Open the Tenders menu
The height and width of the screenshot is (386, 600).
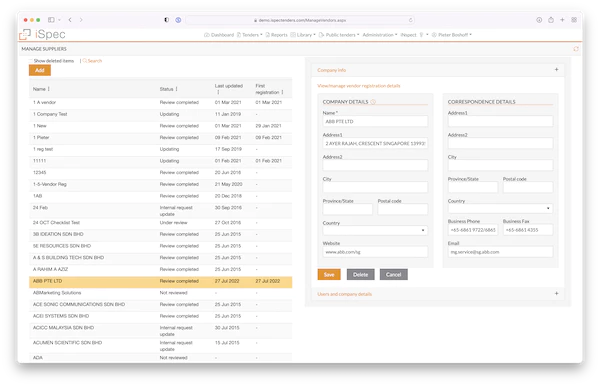click(249, 35)
